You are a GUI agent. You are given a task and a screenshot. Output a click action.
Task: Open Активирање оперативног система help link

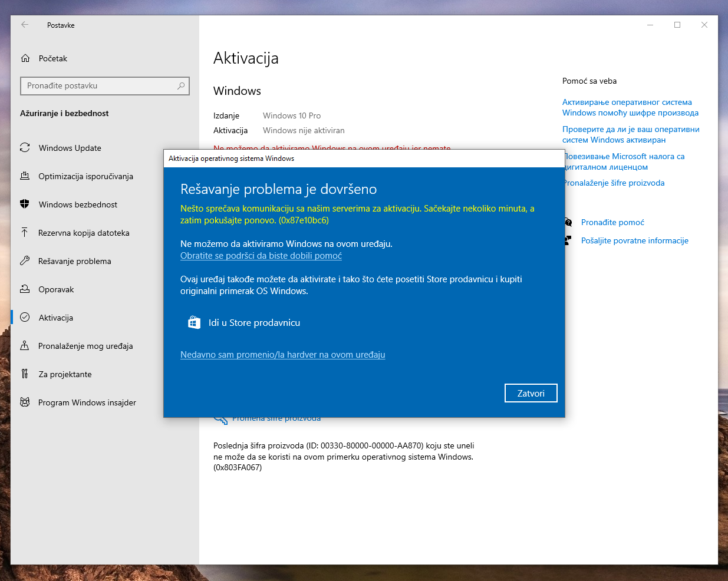[630, 107]
